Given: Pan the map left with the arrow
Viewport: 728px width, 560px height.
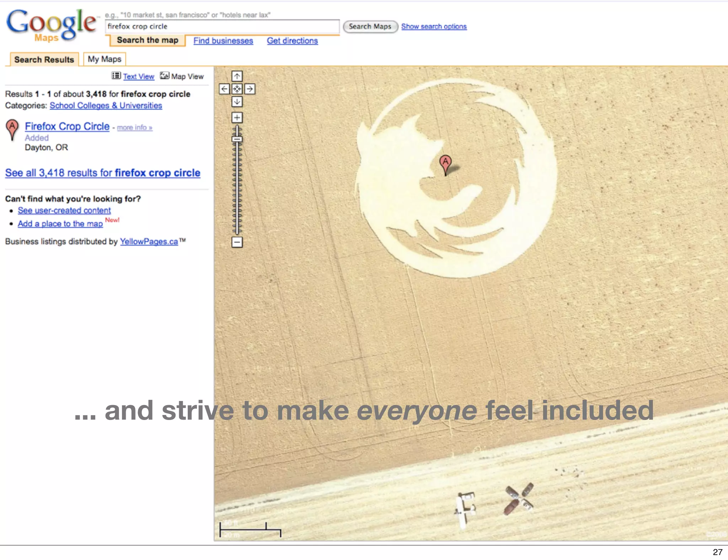Looking at the screenshot, I should coord(224,89).
